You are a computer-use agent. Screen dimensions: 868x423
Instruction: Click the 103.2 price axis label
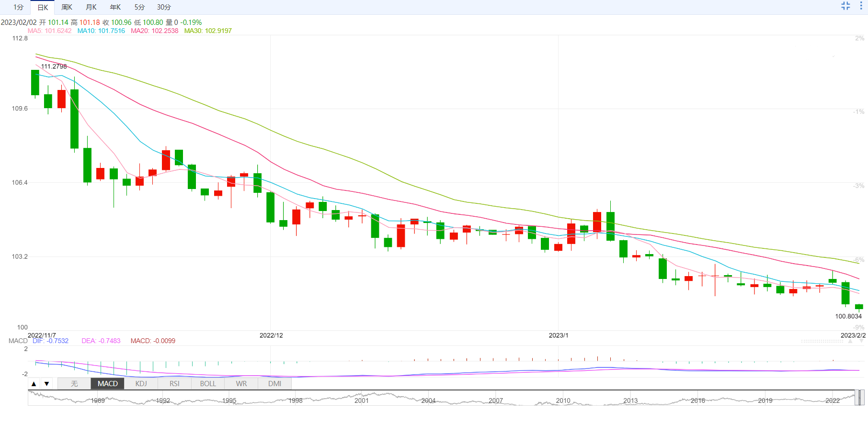(20, 256)
